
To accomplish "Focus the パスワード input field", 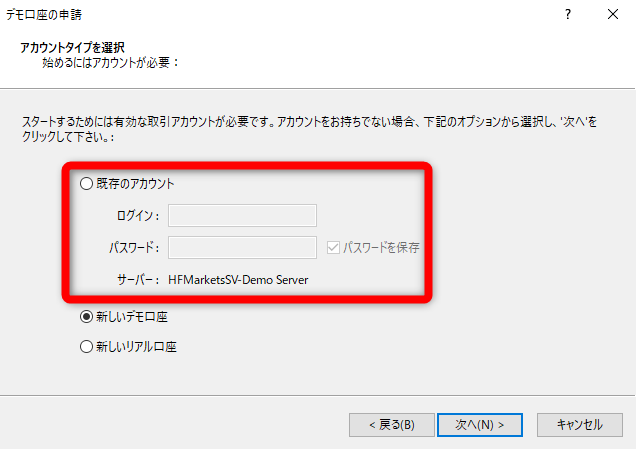I will (242, 247).
